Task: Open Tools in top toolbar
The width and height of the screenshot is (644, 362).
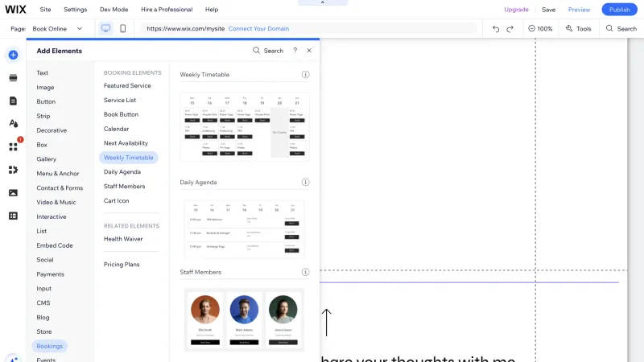Action: tap(578, 29)
